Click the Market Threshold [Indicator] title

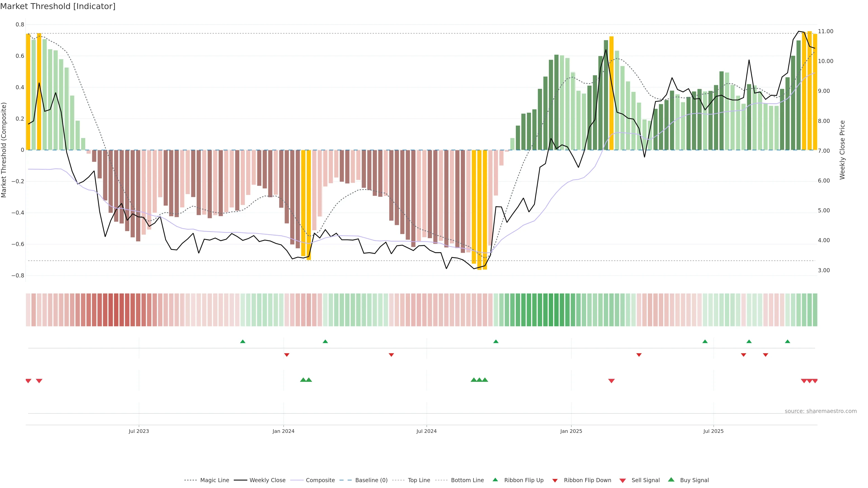[58, 6]
